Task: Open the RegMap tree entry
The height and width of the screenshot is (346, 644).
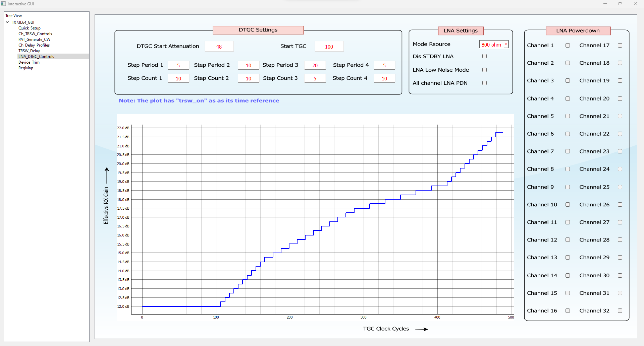Action: [x=26, y=68]
